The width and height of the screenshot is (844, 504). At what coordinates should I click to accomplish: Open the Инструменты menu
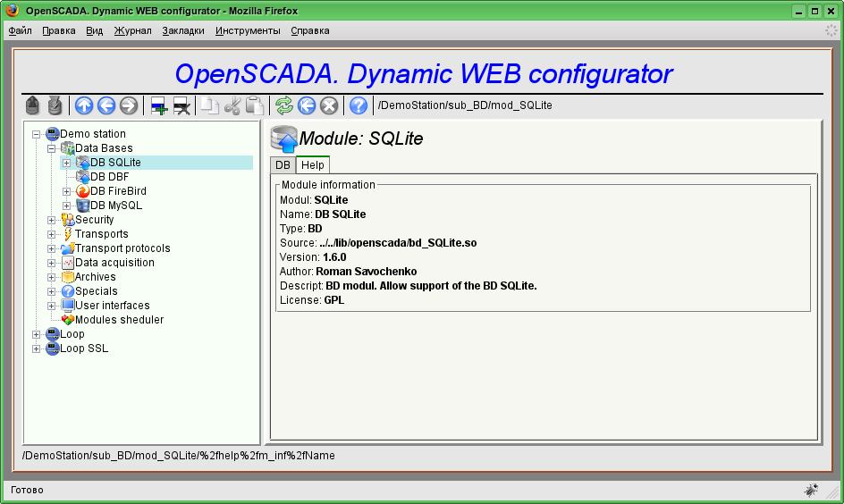[248, 30]
